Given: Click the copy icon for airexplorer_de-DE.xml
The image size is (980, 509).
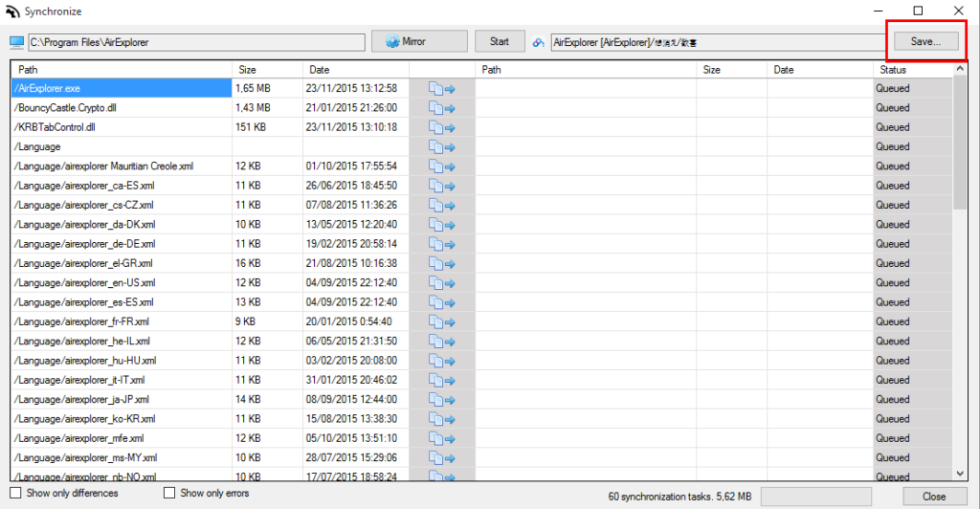Looking at the screenshot, I should click(442, 244).
